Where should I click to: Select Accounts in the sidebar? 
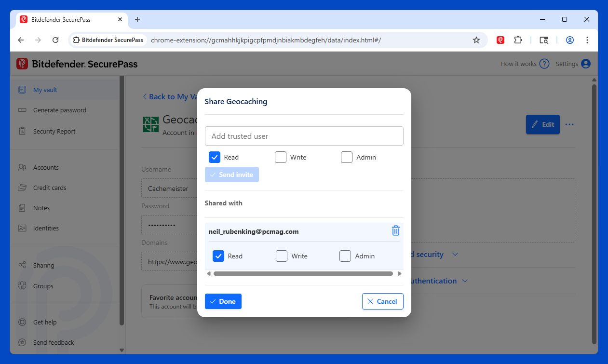pyautogui.click(x=46, y=167)
